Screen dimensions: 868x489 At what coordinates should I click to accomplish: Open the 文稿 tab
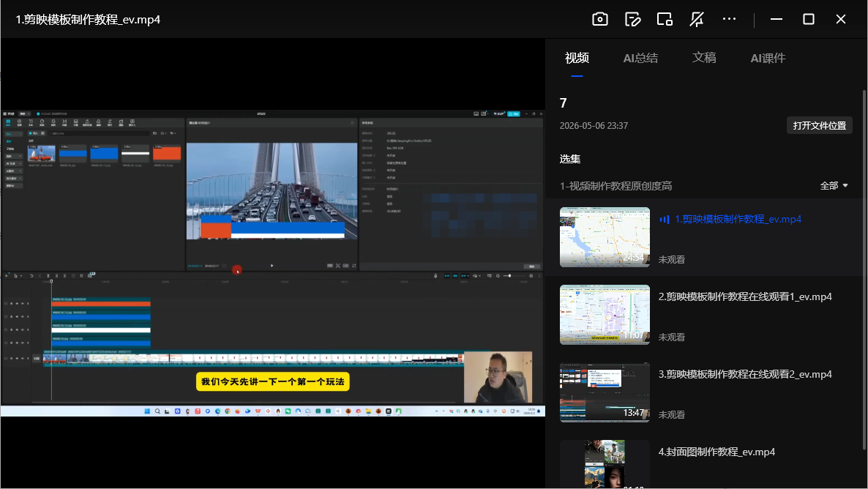tap(704, 58)
